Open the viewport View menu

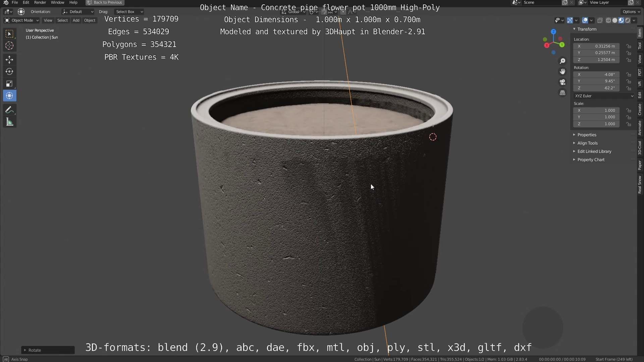pyautogui.click(x=48, y=20)
